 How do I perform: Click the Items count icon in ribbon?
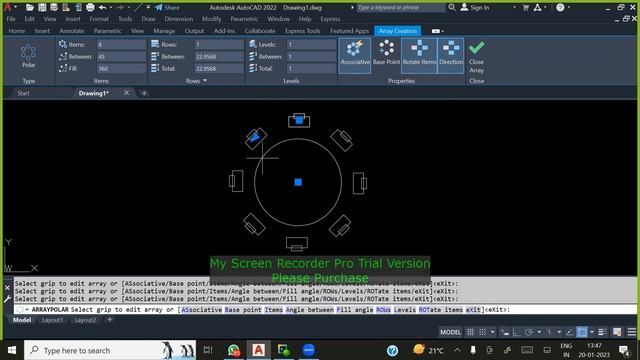(x=62, y=44)
